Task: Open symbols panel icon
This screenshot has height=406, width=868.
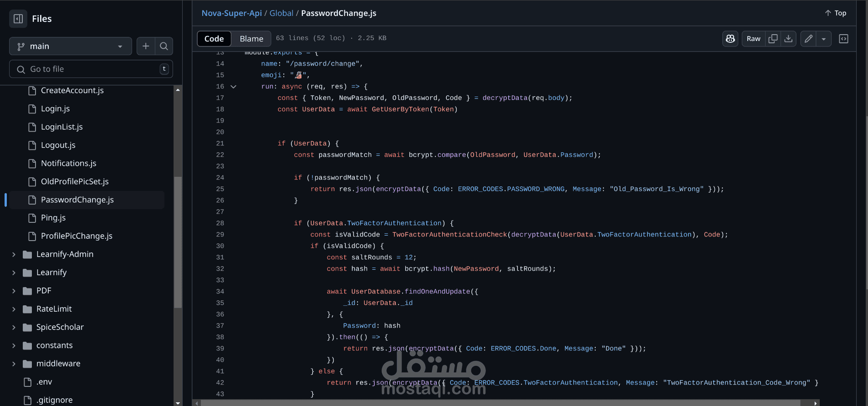Action: click(x=844, y=39)
